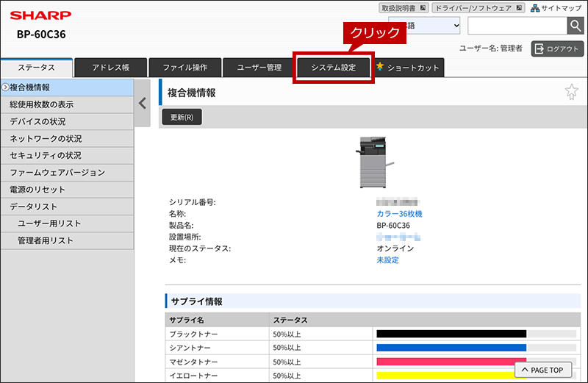Open the サイトマップ sitemap icon link

click(x=556, y=8)
